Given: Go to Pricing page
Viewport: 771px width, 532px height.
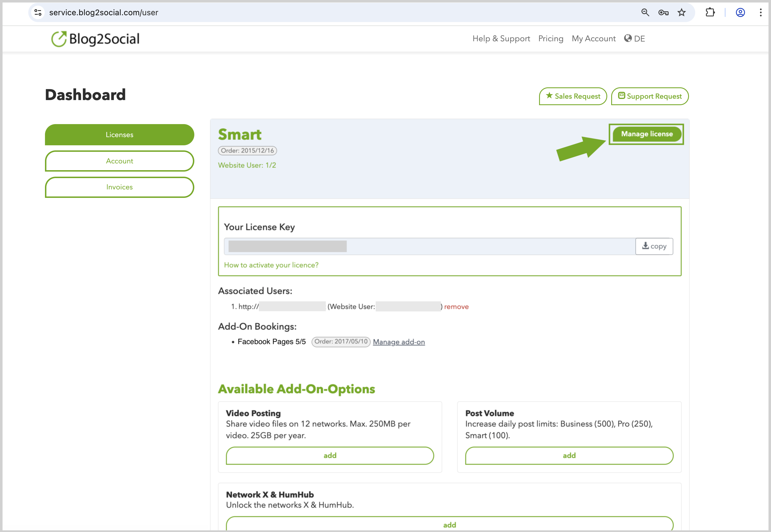Looking at the screenshot, I should click(551, 39).
